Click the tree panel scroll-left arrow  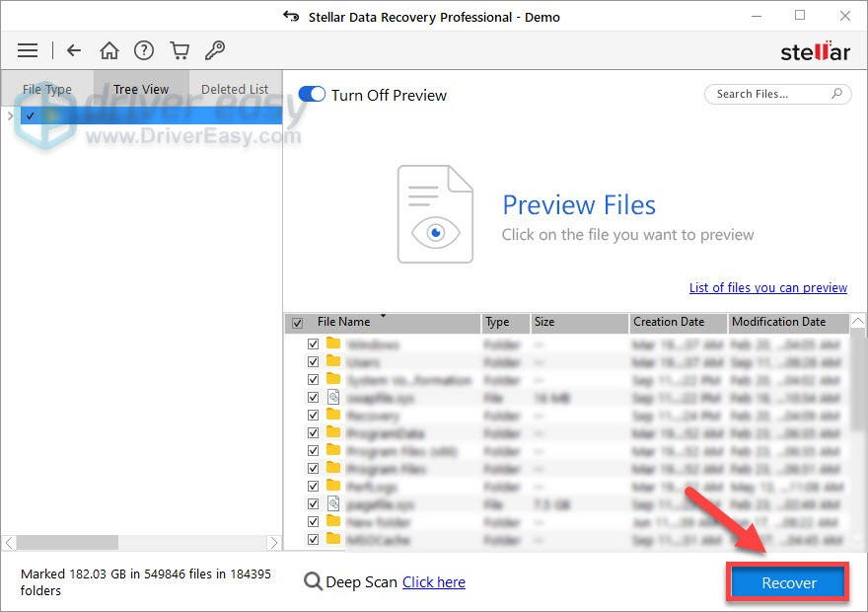10,542
